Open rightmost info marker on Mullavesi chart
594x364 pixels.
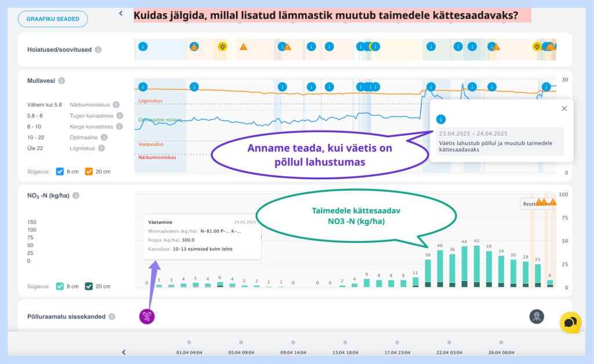click(546, 87)
